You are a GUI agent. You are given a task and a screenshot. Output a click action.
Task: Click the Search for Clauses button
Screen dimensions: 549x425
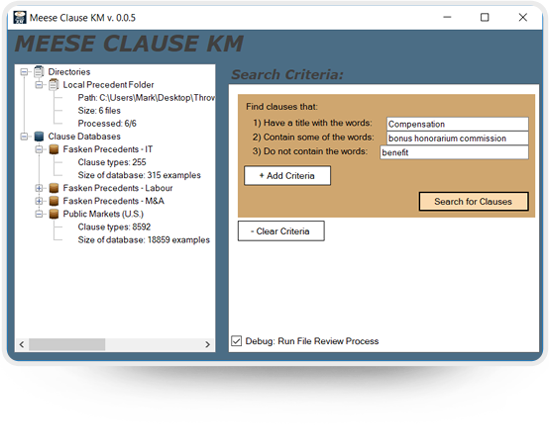473,202
